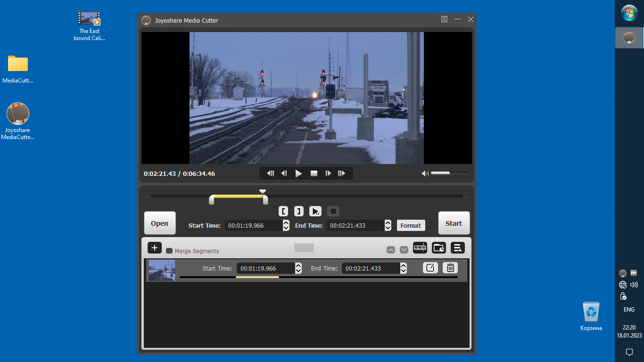Move the segment up with arrow
This screenshot has width=644, height=362.
[391, 250]
